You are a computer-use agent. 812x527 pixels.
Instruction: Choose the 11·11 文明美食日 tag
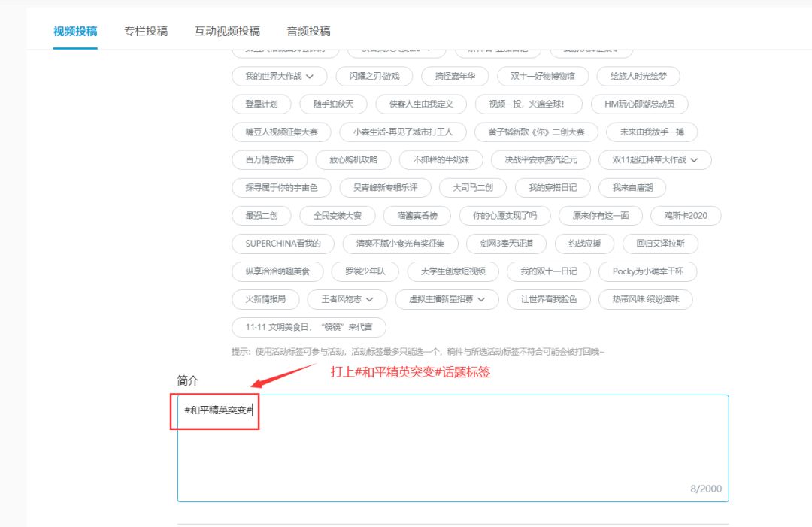coord(309,327)
